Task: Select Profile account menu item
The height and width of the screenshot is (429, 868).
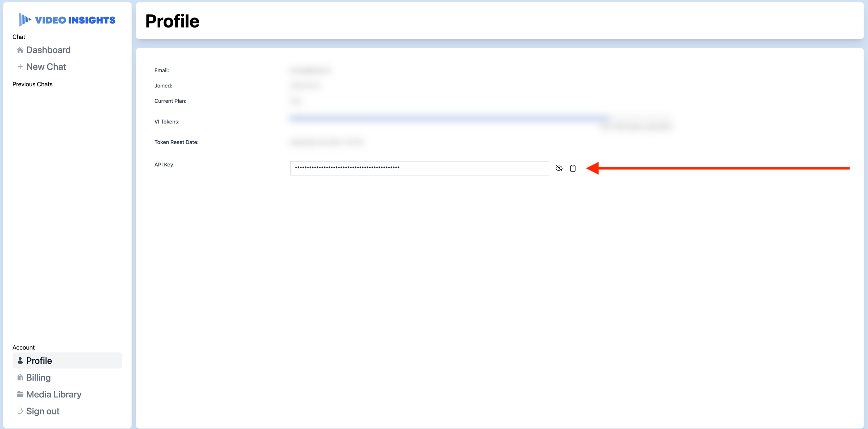Action: 67,360
